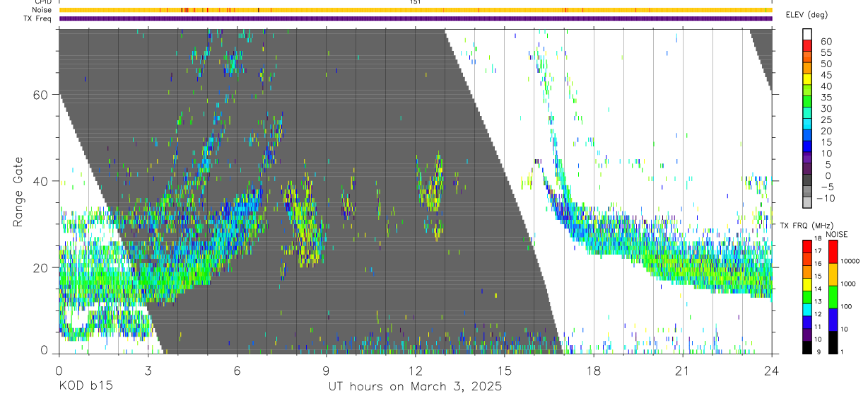Viewport: 868px width, 401px height.
Task: Click the blue segment of NOISE colorbar
Action: (832, 319)
